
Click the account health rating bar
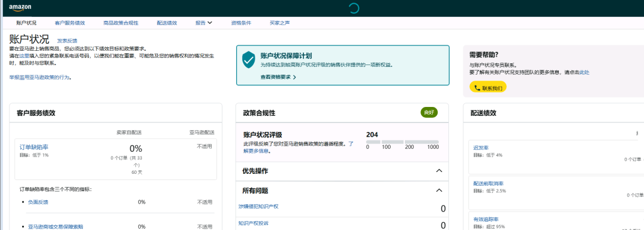402,142
